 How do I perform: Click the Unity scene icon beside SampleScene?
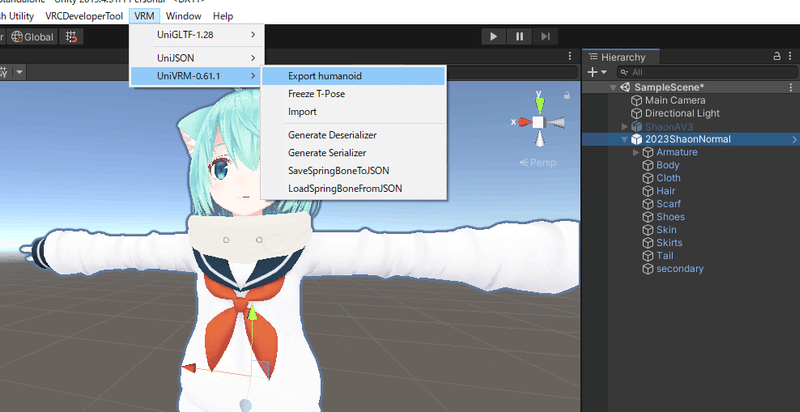tap(625, 88)
